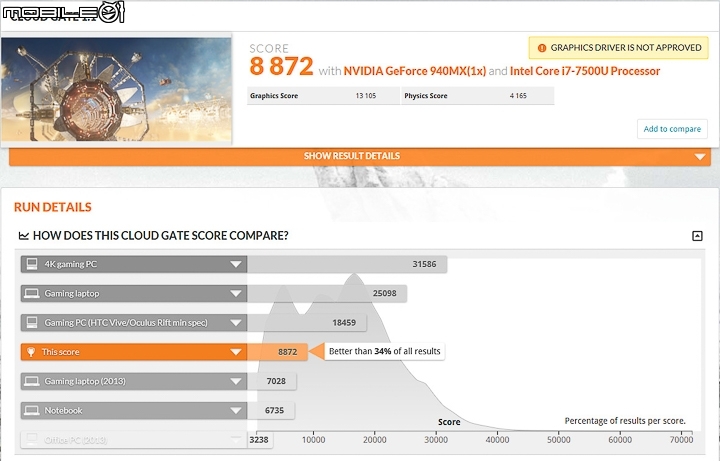Click the RUN DETAILS heading
The height and width of the screenshot is (461, 720).
(53, 208)
